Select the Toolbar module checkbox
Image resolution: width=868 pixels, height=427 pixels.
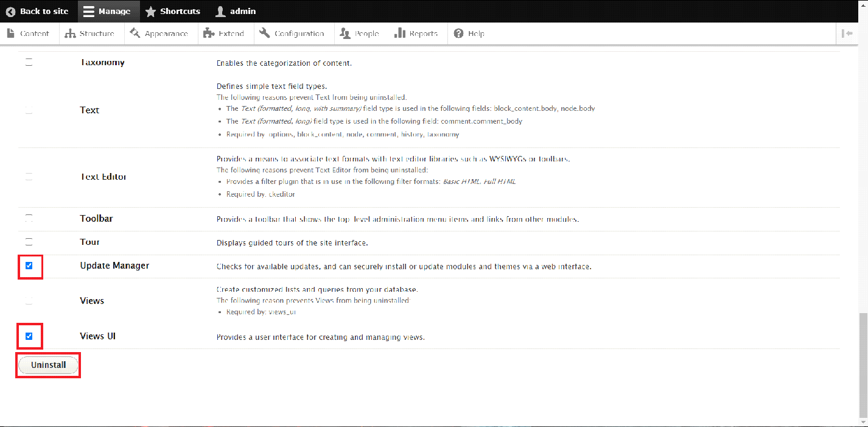(29, 218)
